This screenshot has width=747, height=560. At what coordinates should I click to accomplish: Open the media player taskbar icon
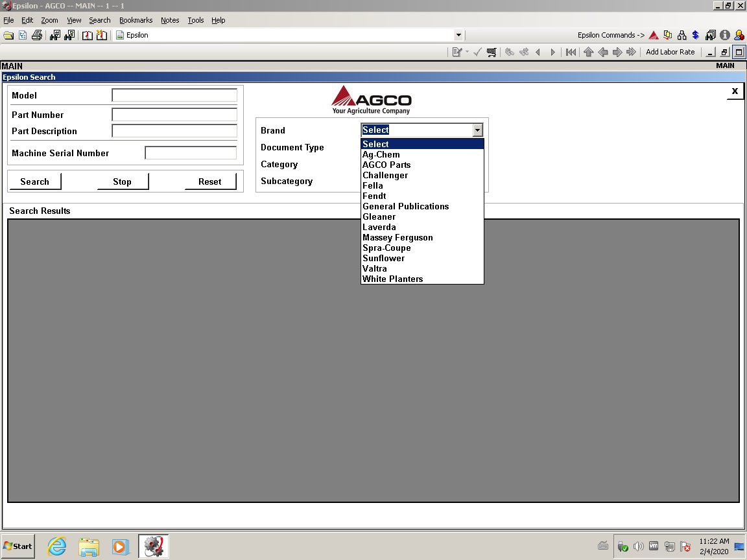pos(120,546)
